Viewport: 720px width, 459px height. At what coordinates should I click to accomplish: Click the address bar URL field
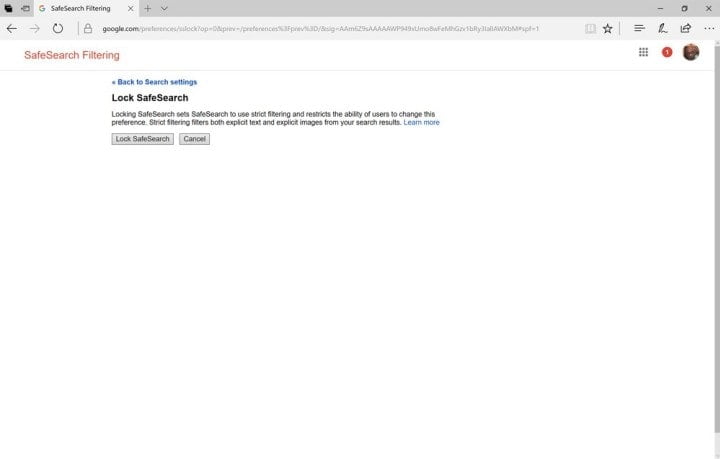tap(321, 28)
